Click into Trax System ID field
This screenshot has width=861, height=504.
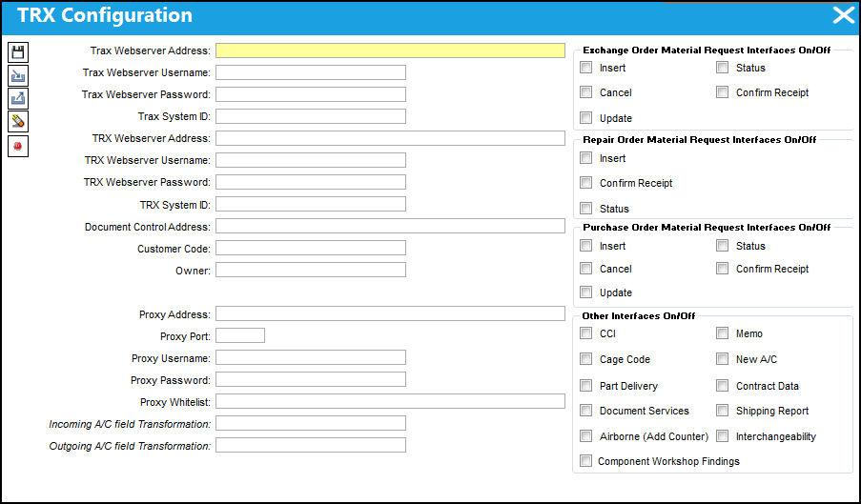[x=311, y=116]
